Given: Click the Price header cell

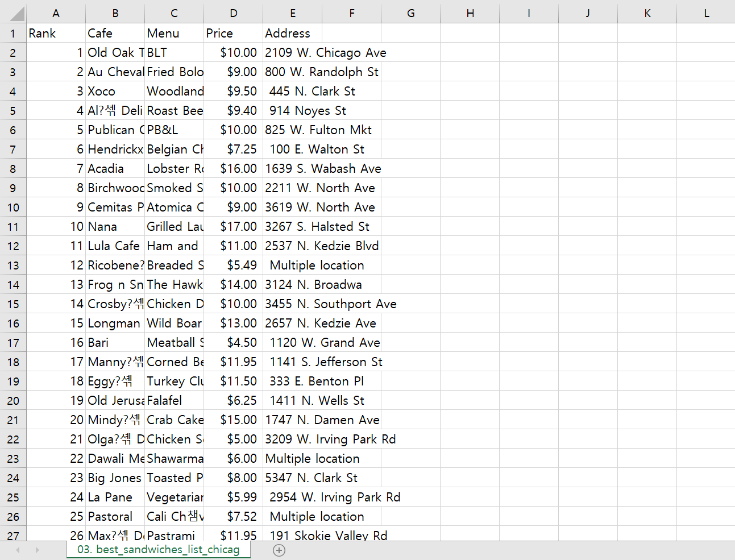Looking at the screenshot, I should tap(233, 33).
